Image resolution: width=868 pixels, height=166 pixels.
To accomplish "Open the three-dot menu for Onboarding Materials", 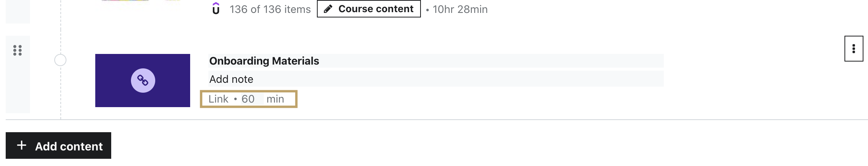I will 854,49.
